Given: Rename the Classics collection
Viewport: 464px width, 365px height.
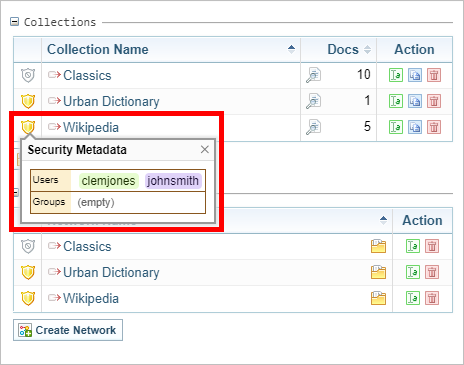Looking at the screenshot, I should [396, 75].
